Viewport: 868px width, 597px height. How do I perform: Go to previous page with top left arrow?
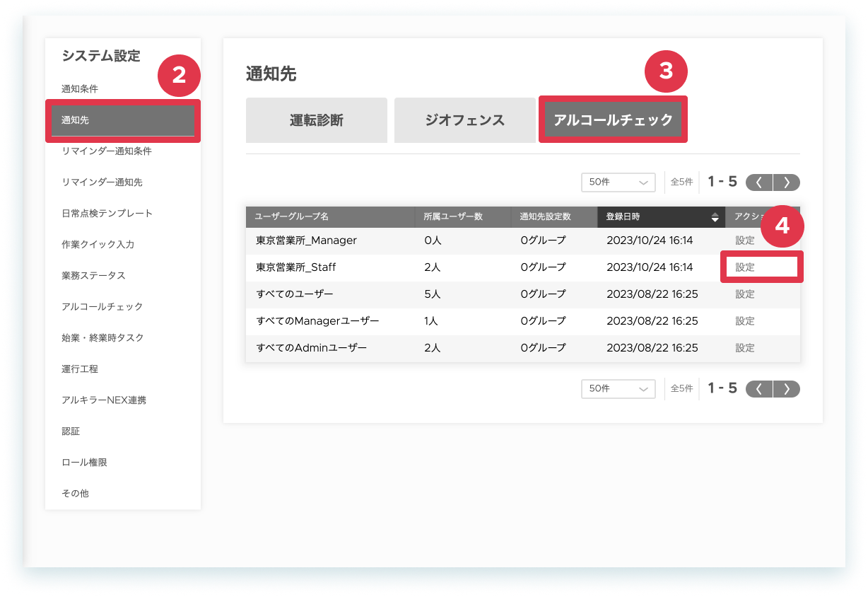pyautogui.click(x=759, y=182)
